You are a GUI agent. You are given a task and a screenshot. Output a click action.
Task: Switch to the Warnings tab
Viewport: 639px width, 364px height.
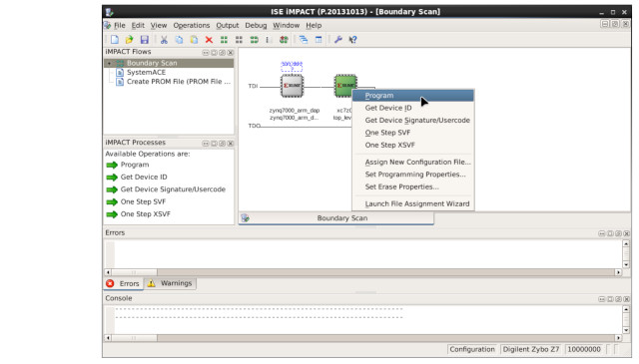pos(170,283)
